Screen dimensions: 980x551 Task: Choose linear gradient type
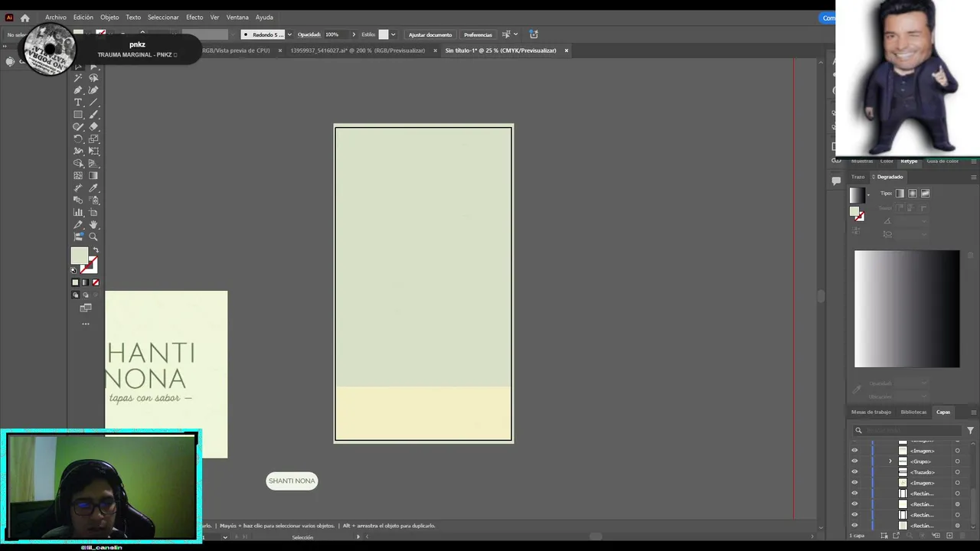[x=900, y=194]
